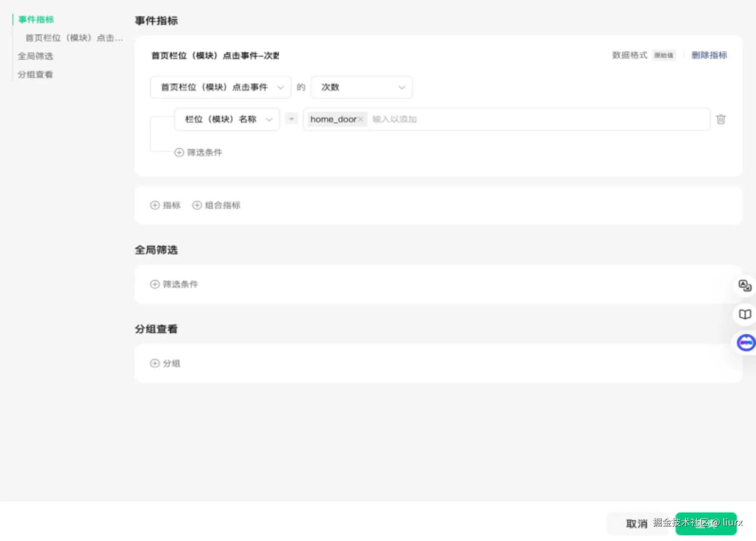Select 事件指标 in left navigation
The height and width of the screenshot is (541, 756).
click(x=36, y=20)
